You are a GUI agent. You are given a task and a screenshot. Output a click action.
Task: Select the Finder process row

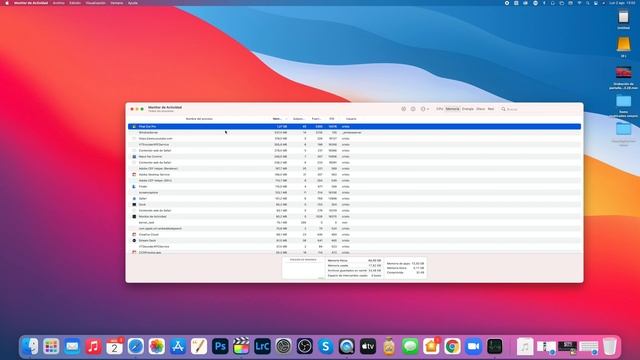click(354, 187)
